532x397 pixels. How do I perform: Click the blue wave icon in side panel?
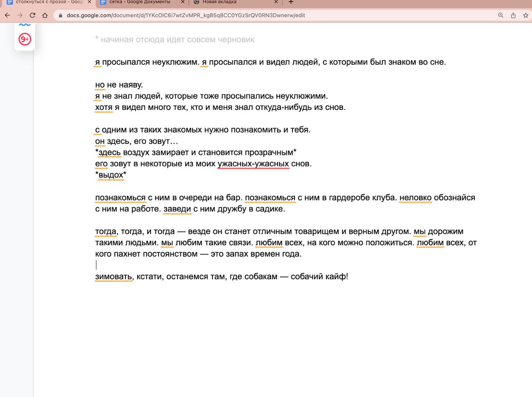25,25
